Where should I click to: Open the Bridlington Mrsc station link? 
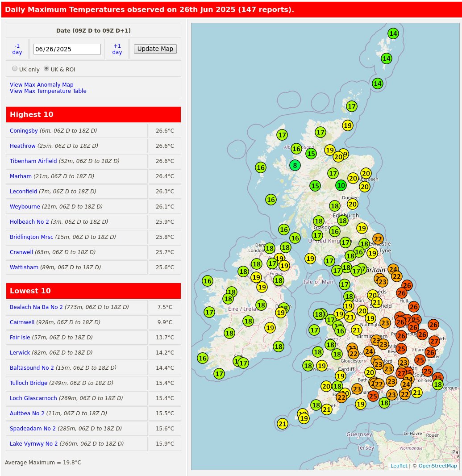31,237
